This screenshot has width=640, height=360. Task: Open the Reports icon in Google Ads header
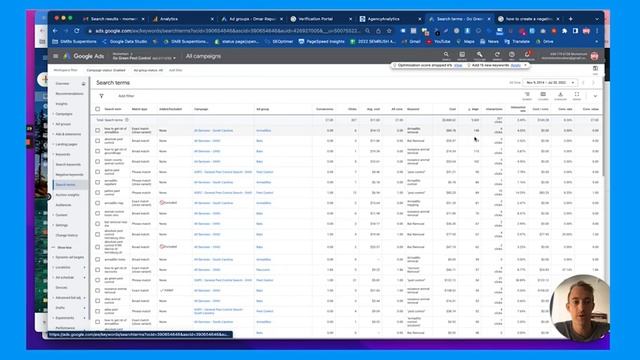pyautogui.click(x=462, y=54)
